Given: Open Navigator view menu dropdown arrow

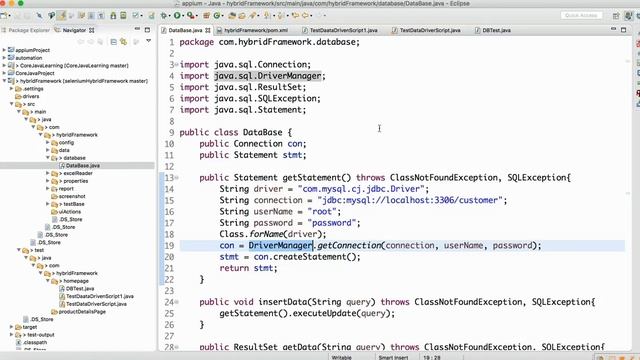Looking at the screenshot, I should tap(149, 41).
